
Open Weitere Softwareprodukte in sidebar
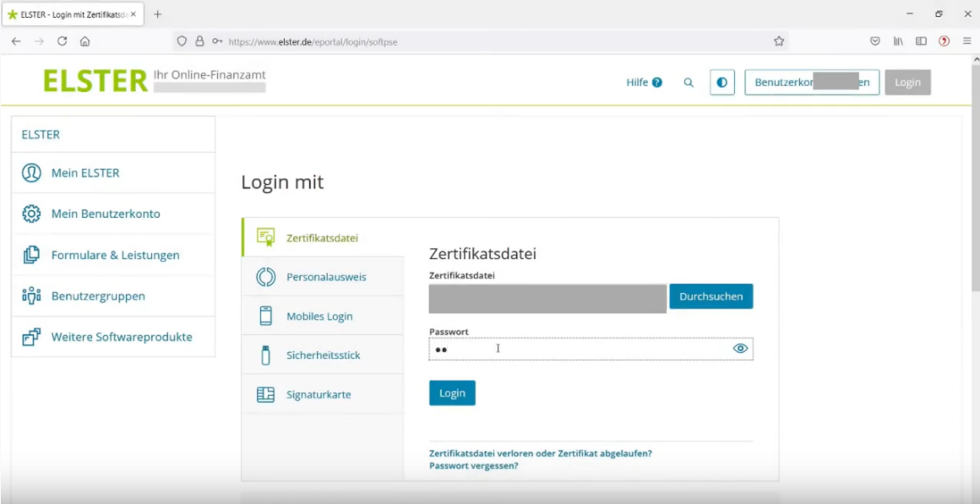coord(113,337)
